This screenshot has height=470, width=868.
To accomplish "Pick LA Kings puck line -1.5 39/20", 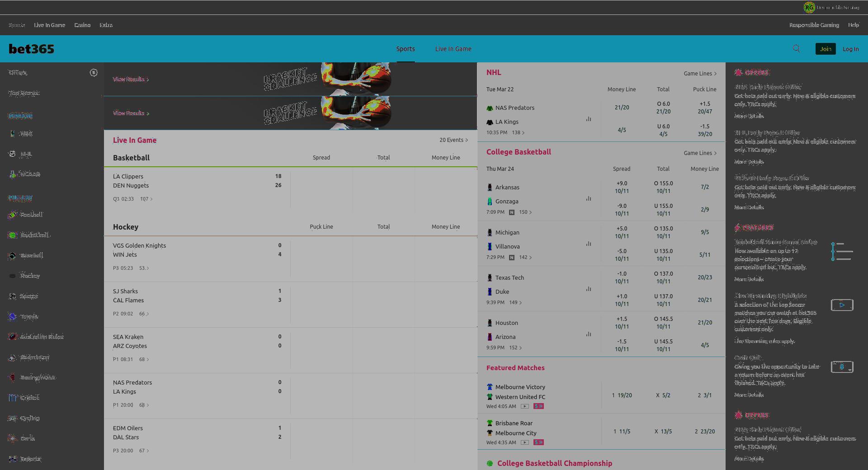I will 705,130.
